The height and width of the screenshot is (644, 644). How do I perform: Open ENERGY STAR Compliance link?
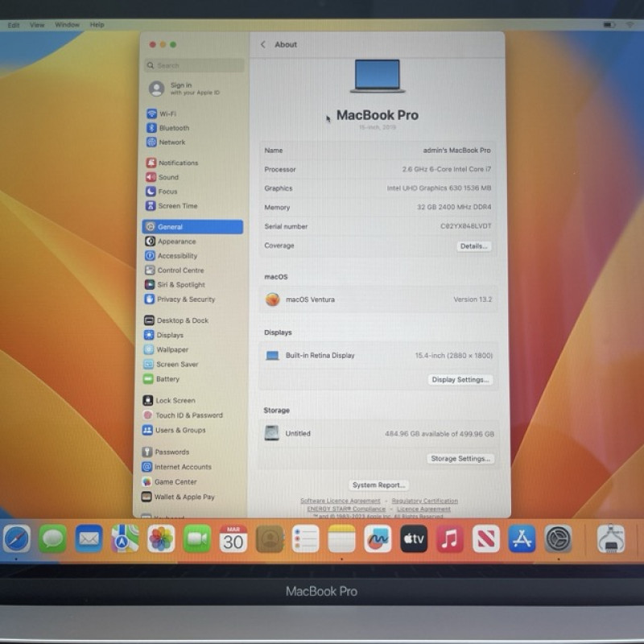(346, 509)
